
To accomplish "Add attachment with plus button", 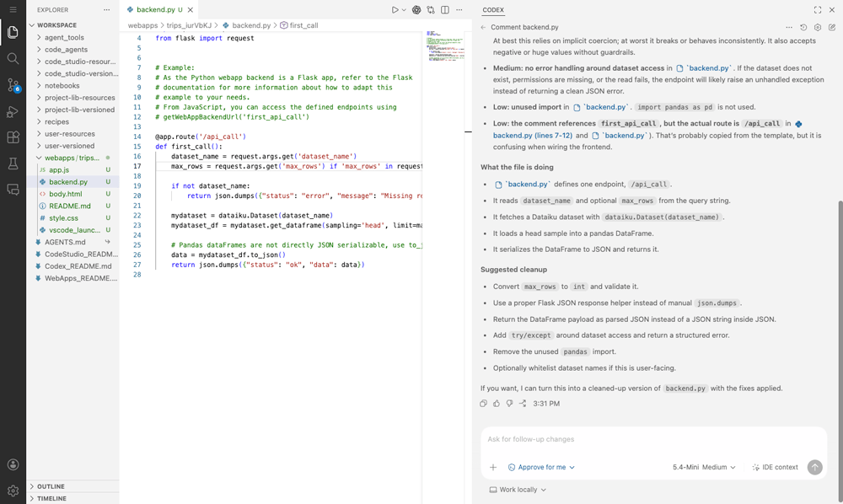I will point(493,467).
